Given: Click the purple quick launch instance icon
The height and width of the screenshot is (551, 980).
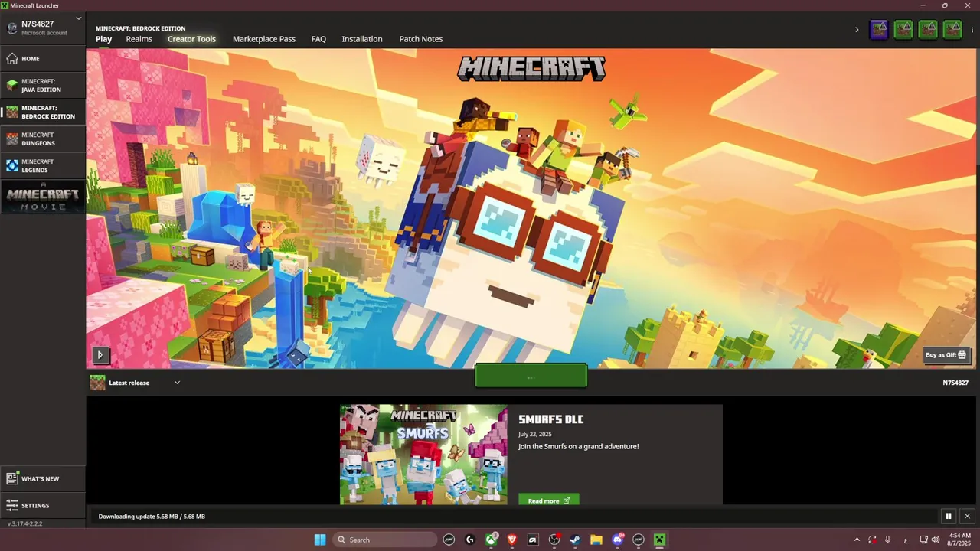Looking at the screenshot, I should tap(879, 30).
